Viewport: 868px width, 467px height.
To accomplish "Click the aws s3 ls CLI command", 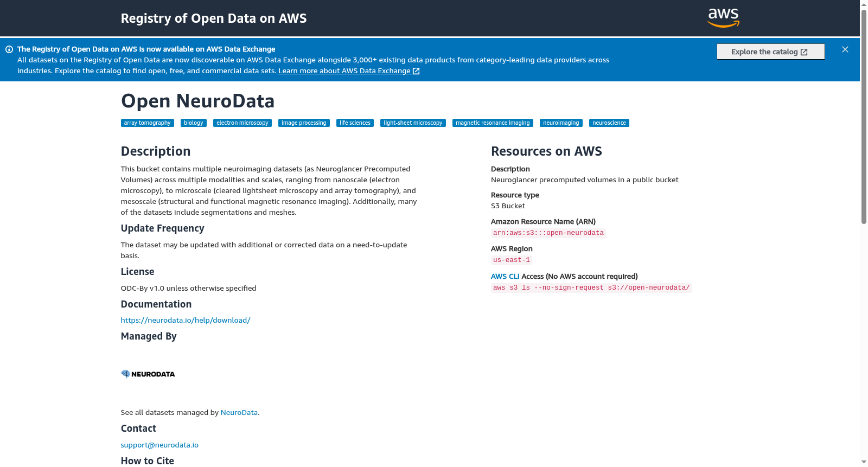I will (x=591, y=287).
